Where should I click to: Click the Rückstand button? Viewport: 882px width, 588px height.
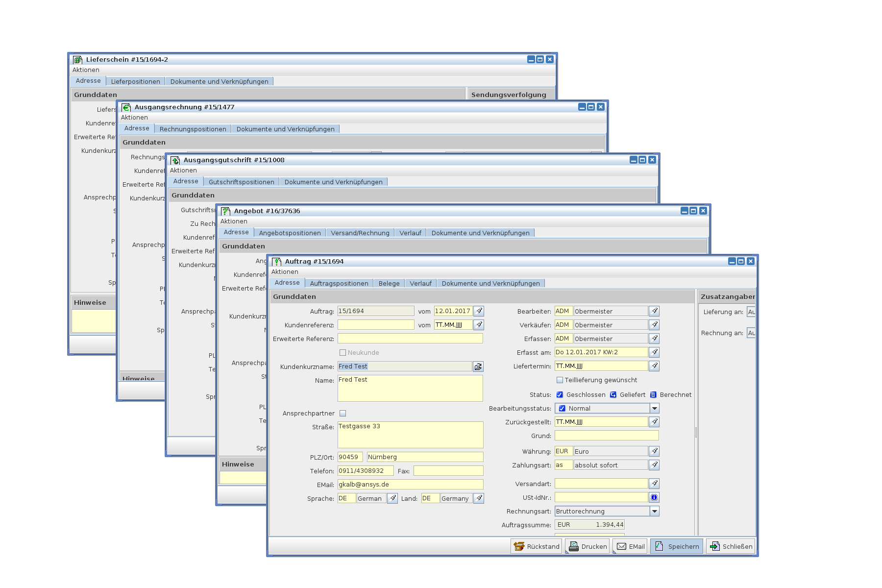(537, 546)
